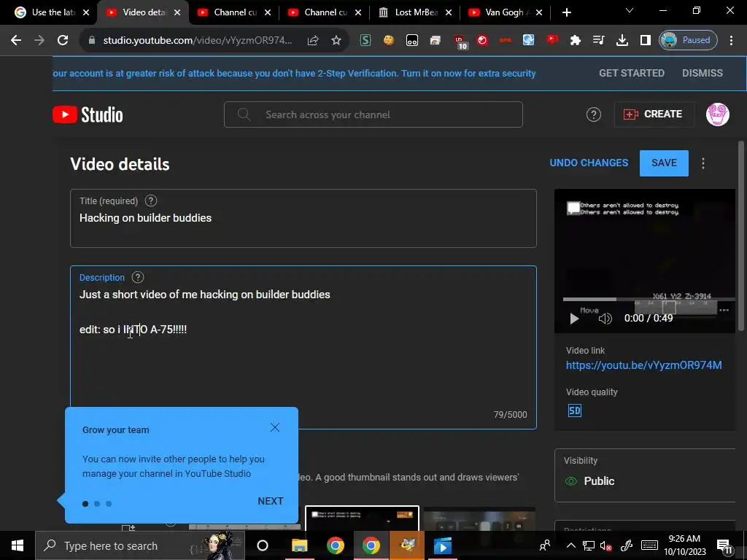Click the SAVE button
747x560 pixels.
pyautogui.click(x=664, y=163)
